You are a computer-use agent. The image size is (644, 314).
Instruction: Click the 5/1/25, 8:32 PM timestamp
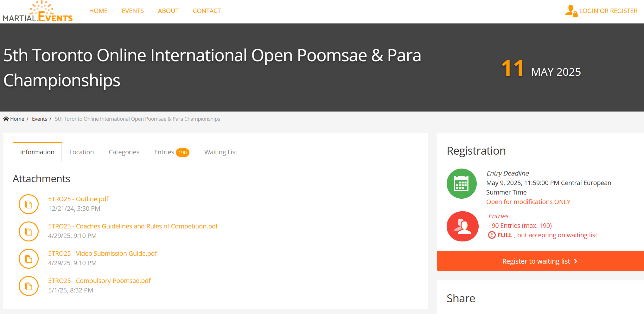click(x=71, y=290)
